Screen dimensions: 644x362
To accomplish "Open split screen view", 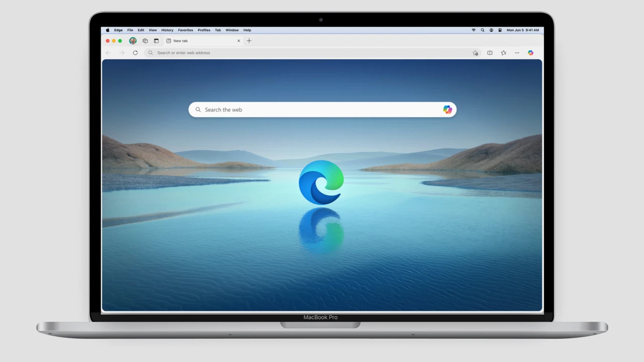I will [x=490, y=53].
